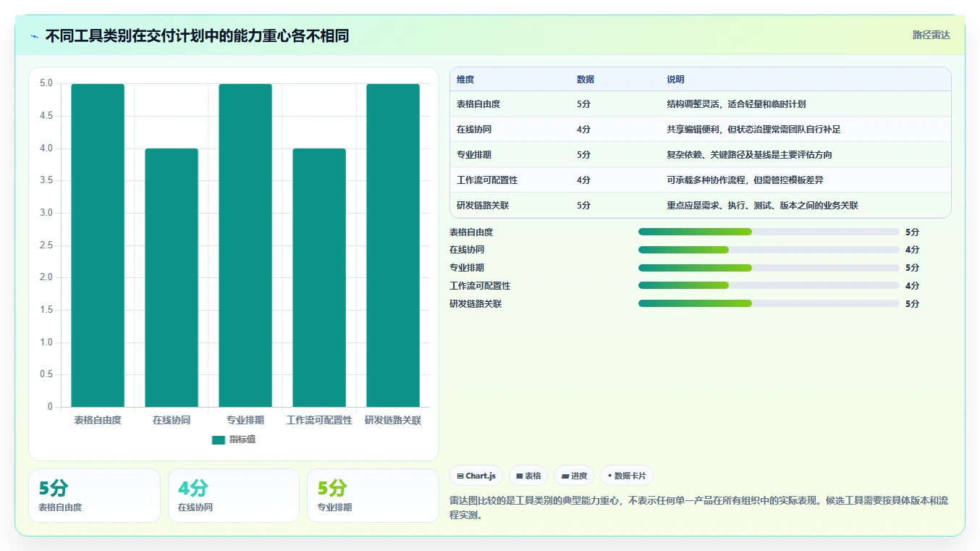Click the 研发链路关联 progress bar
This screenshot has height=551, width=980.
tap(769, 304)
